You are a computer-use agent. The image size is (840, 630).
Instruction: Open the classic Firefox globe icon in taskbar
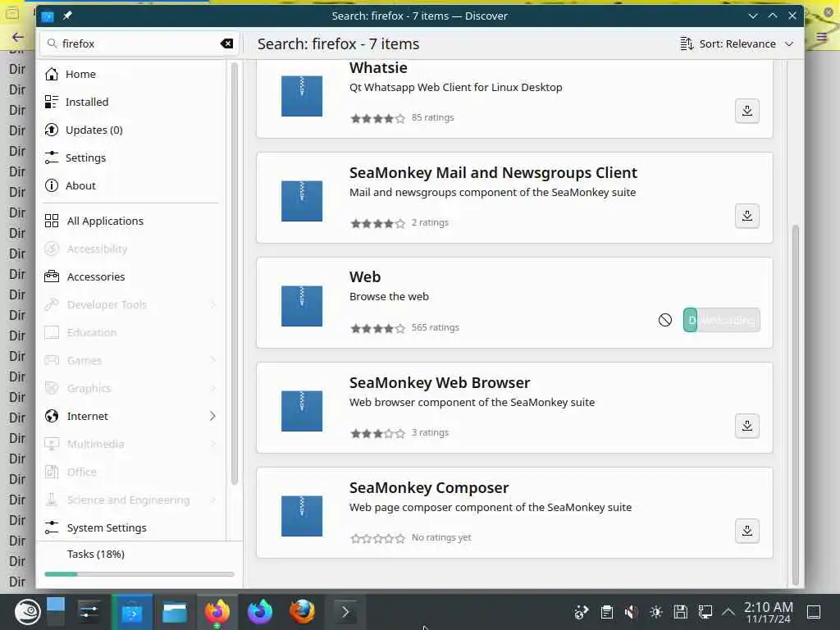coord(302,612)
